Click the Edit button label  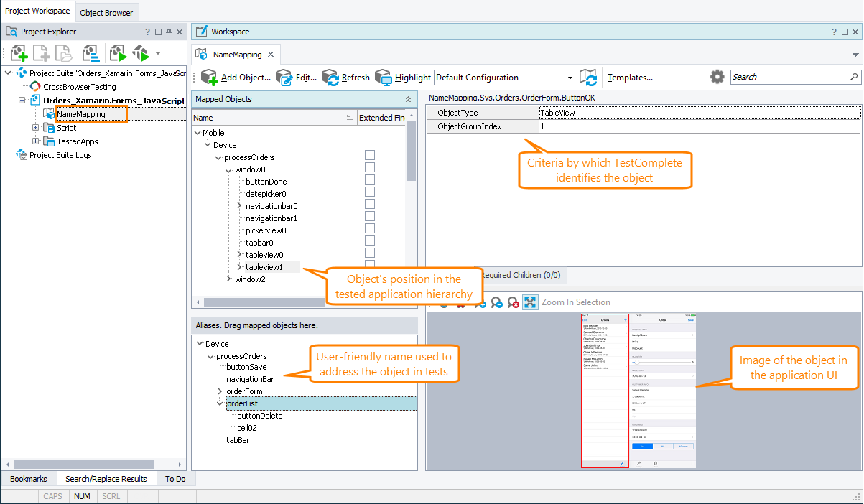pyautogui.click(x=306, y=78)
